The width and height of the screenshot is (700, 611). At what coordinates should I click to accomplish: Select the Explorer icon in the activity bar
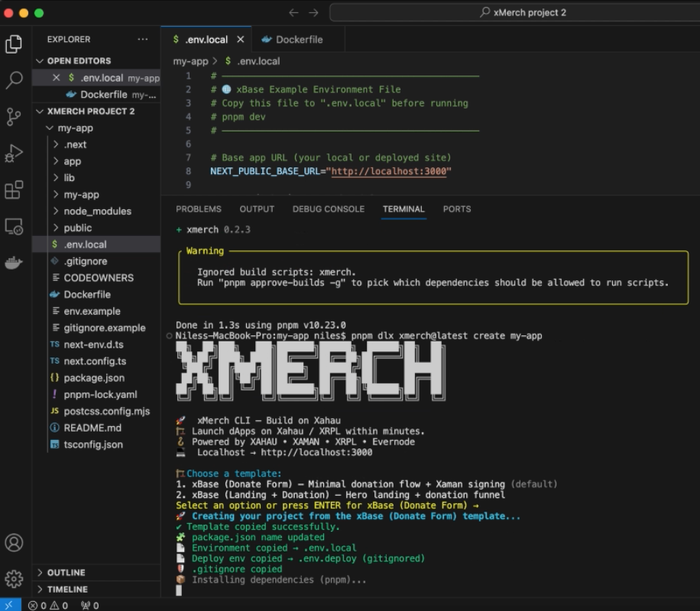[x=15, y=44]
